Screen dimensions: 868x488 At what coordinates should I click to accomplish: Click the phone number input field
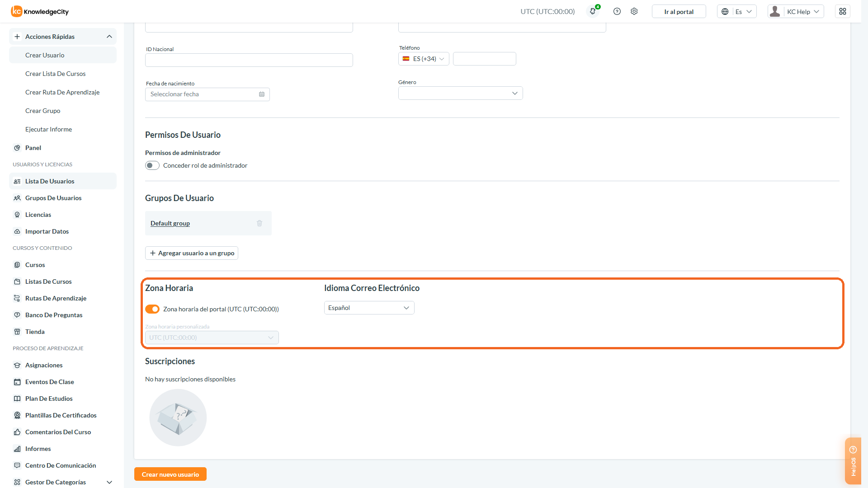click(x=484, y=59)
